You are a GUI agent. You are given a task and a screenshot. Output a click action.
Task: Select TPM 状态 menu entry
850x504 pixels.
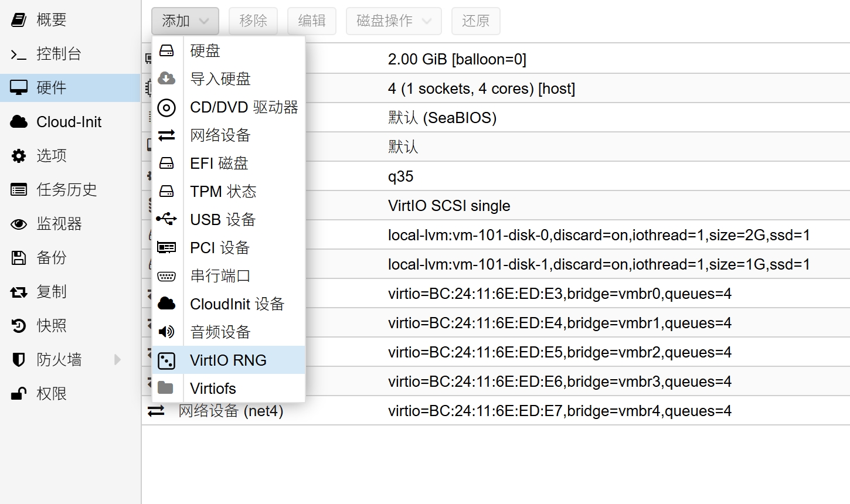coord(223,192)
